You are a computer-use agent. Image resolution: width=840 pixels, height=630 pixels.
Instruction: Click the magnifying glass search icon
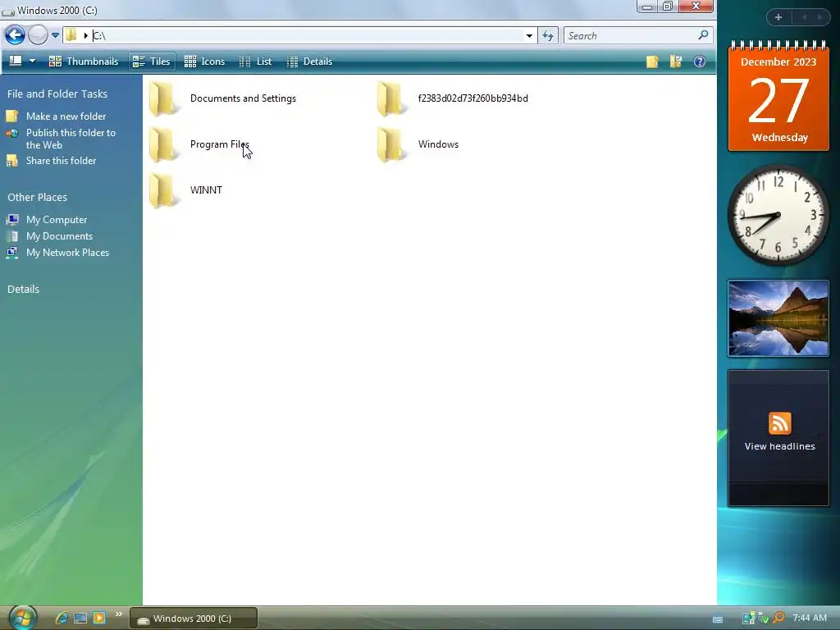pyautogui.click(x=703, y=35)
